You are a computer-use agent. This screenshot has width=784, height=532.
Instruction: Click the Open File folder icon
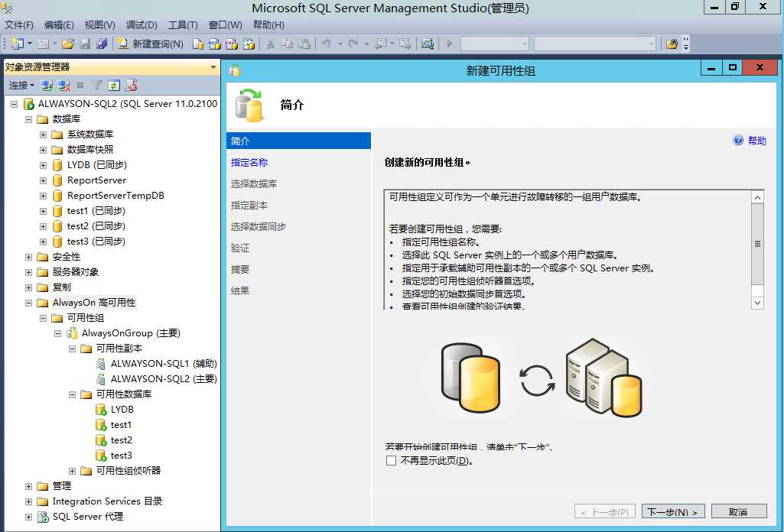pyautogui.click(x=68, y=44)
